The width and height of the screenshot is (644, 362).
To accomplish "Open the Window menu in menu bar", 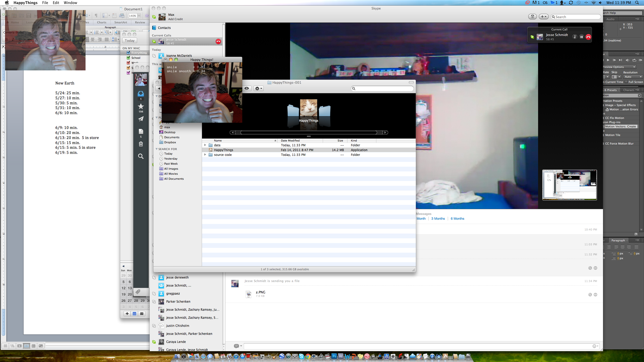I will [x=70, y=3].
